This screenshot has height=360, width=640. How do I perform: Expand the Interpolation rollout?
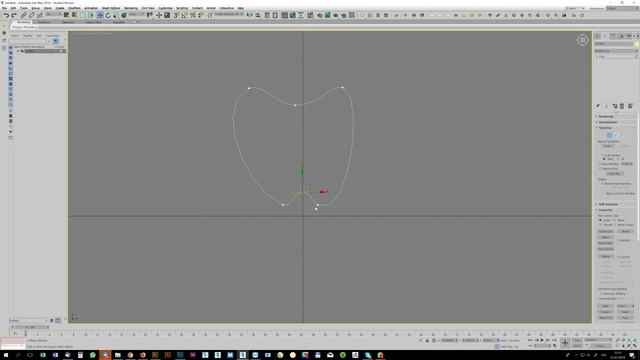pos(615,122)
